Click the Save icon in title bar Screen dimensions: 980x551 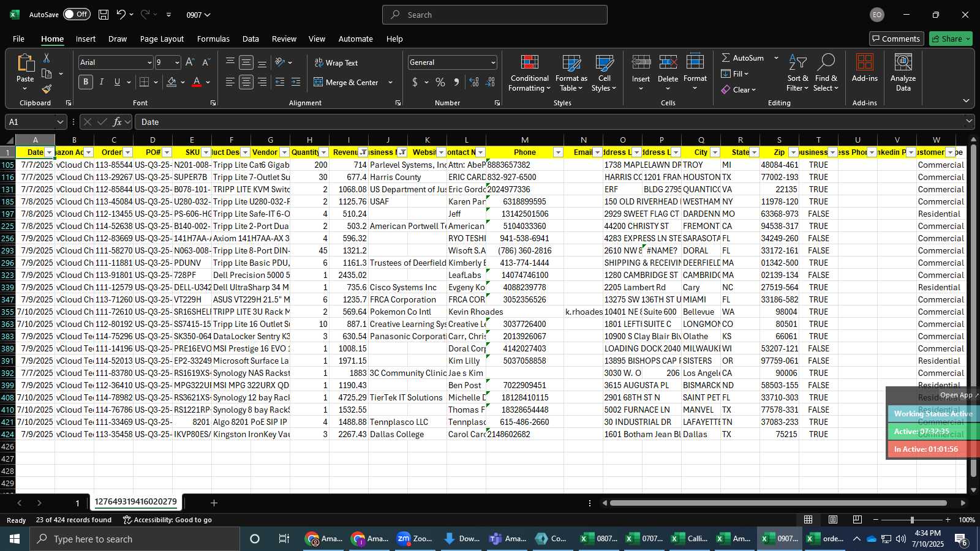coord(104,15)
